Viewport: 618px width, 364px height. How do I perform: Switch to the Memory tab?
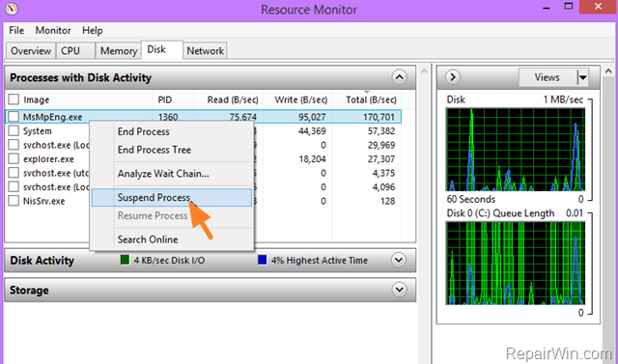coord(118,51)
